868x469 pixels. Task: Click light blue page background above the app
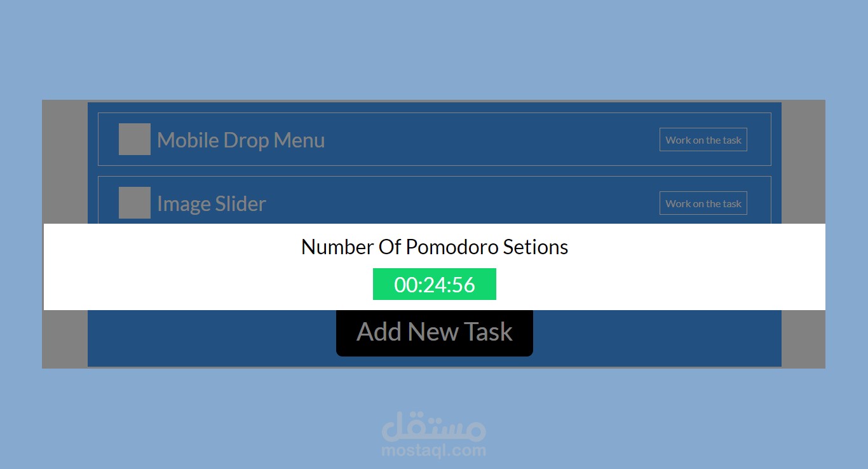click(434, 50)
